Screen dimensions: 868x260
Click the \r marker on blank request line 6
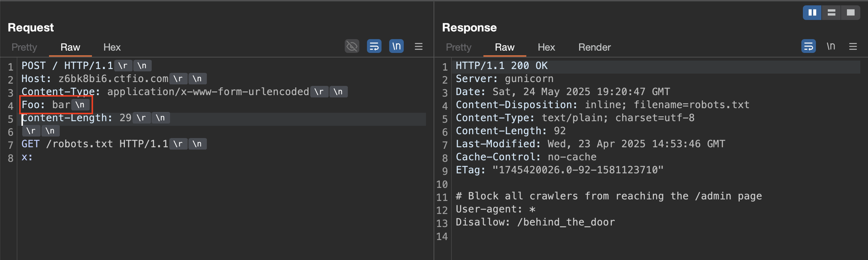click(x=31, y=131)
